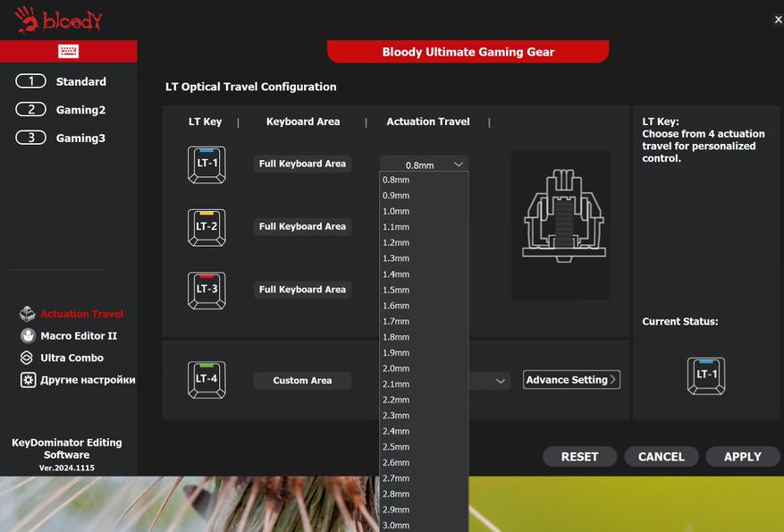
Task: Click the optical switch diagram image
Action: (x=561, y=225)
